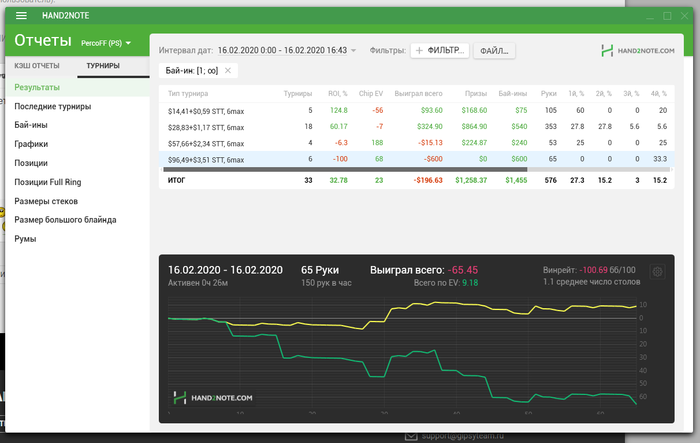Click the Hand2Note.com logo at top right
This screenshot has height=443, width=700.
(638, 50)
